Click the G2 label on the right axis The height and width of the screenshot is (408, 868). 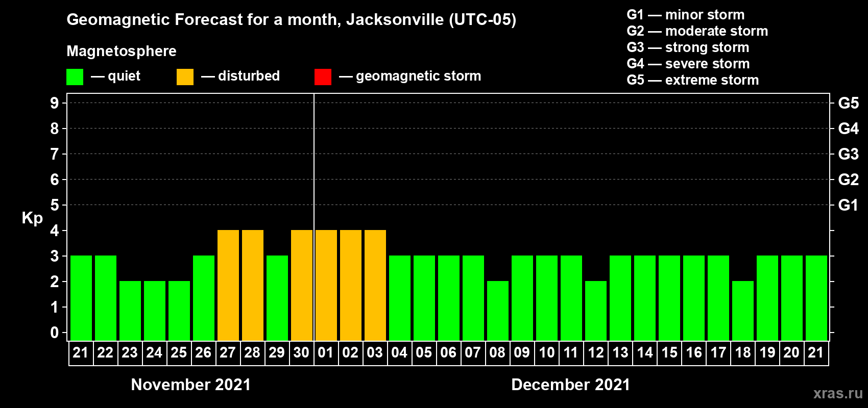849,180
